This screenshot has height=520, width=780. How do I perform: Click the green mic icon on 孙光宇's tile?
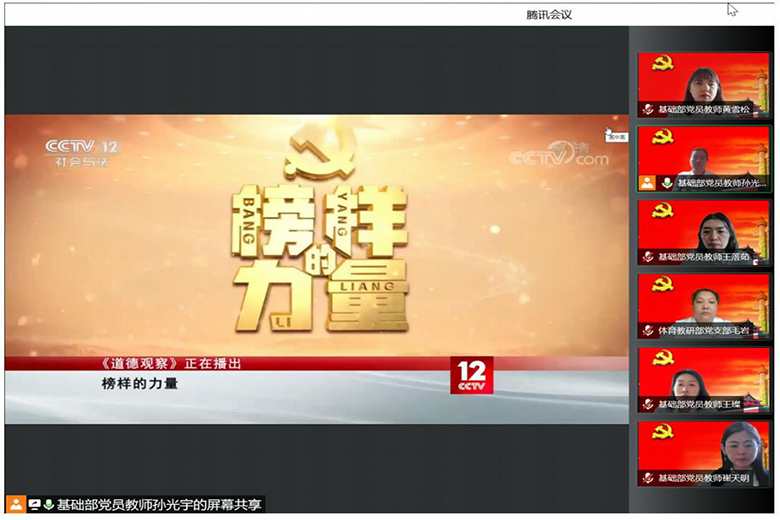click(x=666, y=183)
